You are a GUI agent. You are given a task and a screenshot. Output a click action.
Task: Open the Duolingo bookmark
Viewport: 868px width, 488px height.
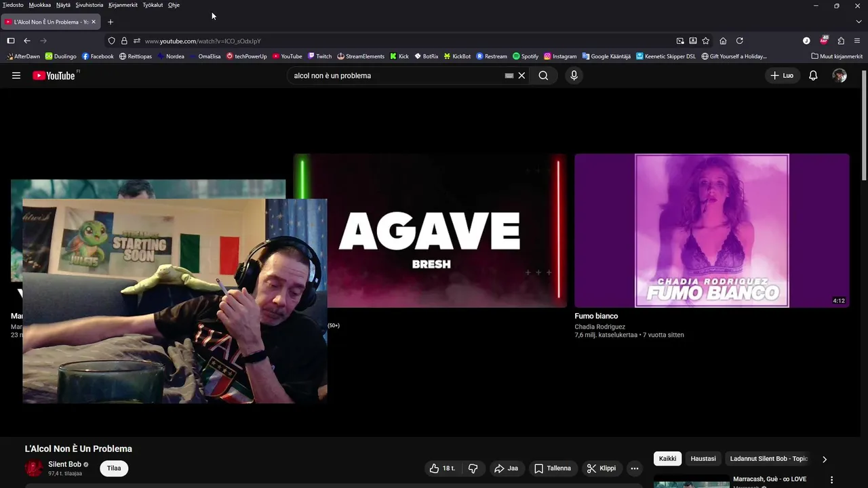point(61,56)
